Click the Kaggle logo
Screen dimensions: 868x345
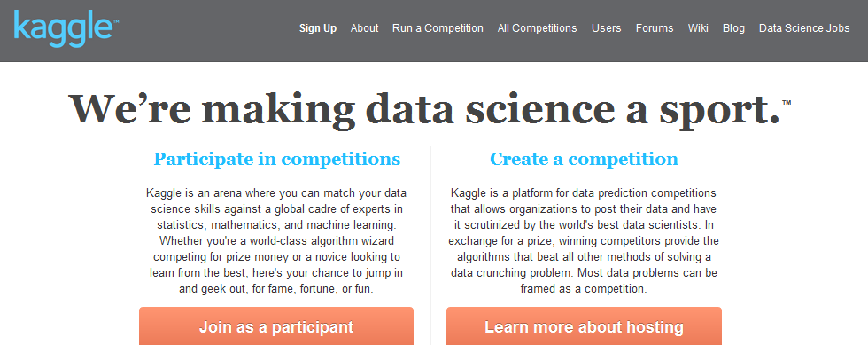66,28
